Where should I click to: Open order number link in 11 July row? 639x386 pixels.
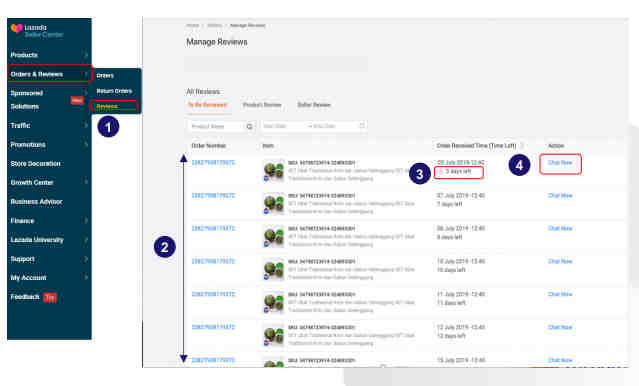tap(213, 294)
